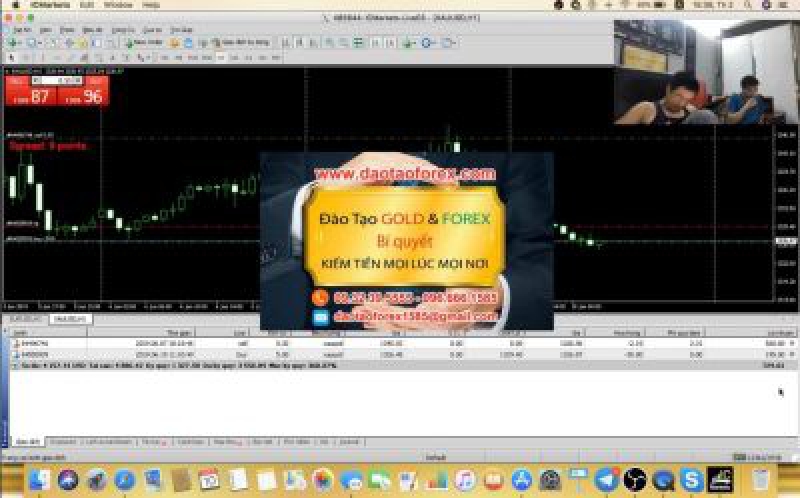Switch to the Lịch sử tài khoản terminal tab
This screenshot has height=498, width=800.
click(x=109, y=442)
